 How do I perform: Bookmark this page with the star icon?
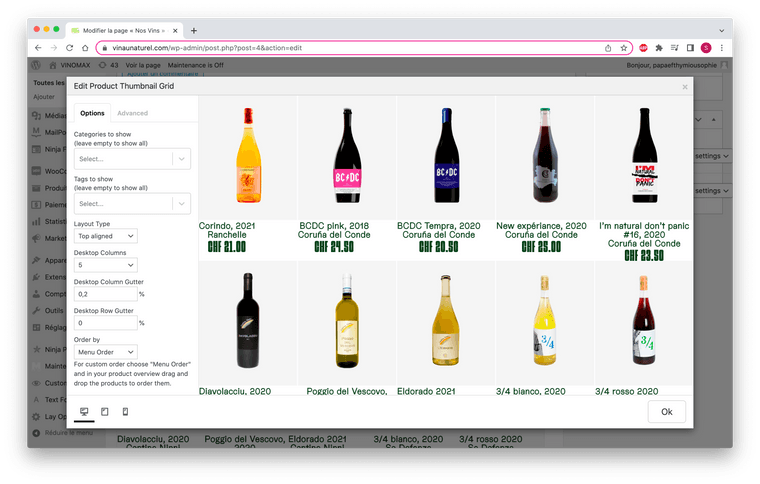coord(624,48)
